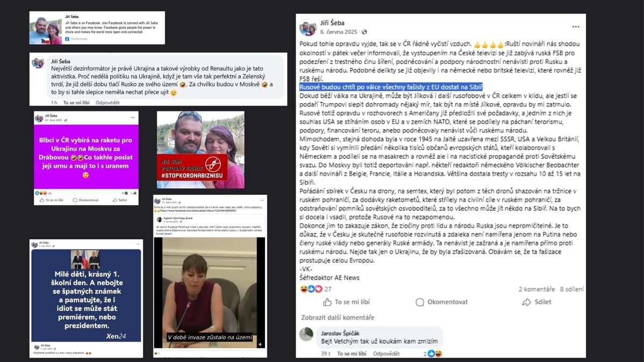Click the Jiří Šeba name on main post
Screen dimensions: 644x362
[x=332, y=23]
